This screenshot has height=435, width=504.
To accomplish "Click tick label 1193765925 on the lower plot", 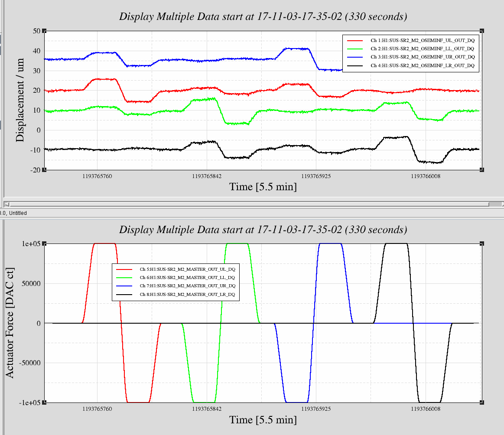I will pos(316,409).
